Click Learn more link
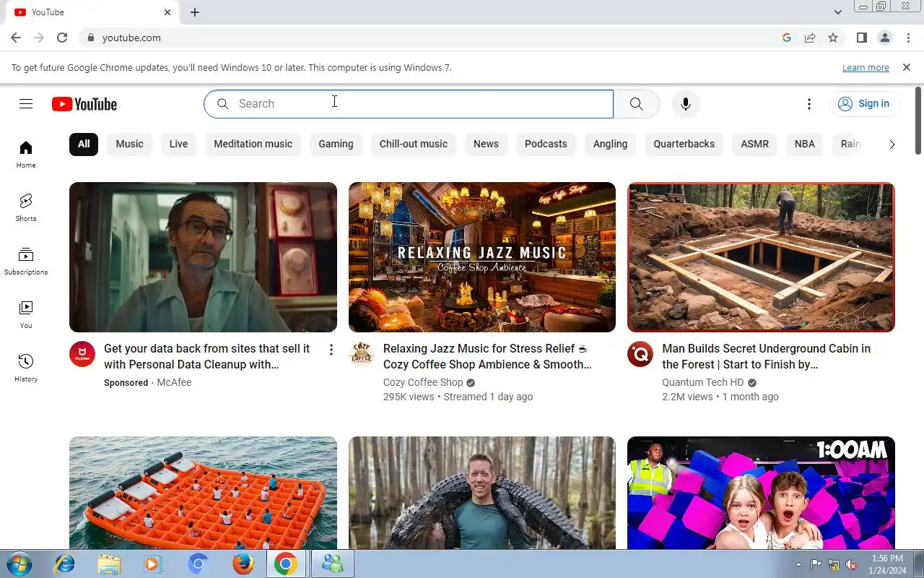The width and height of the screenshot is (924, 578). pyautogui.click(x=866, y=68)
